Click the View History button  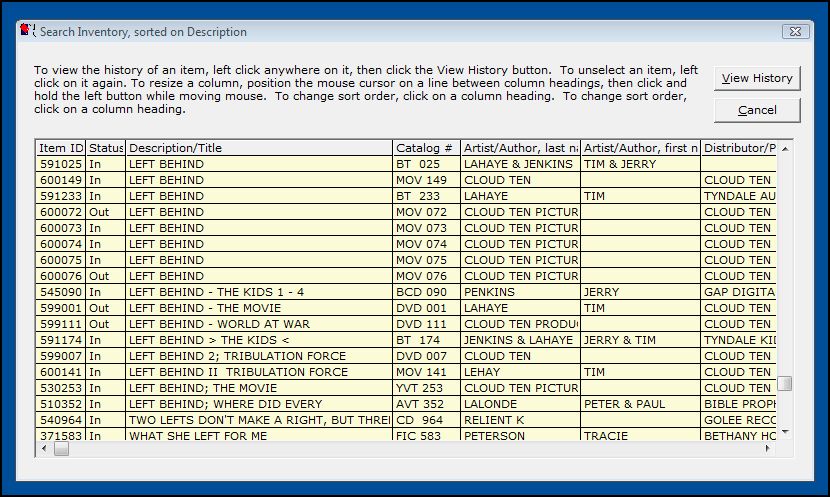coord(757,78)
